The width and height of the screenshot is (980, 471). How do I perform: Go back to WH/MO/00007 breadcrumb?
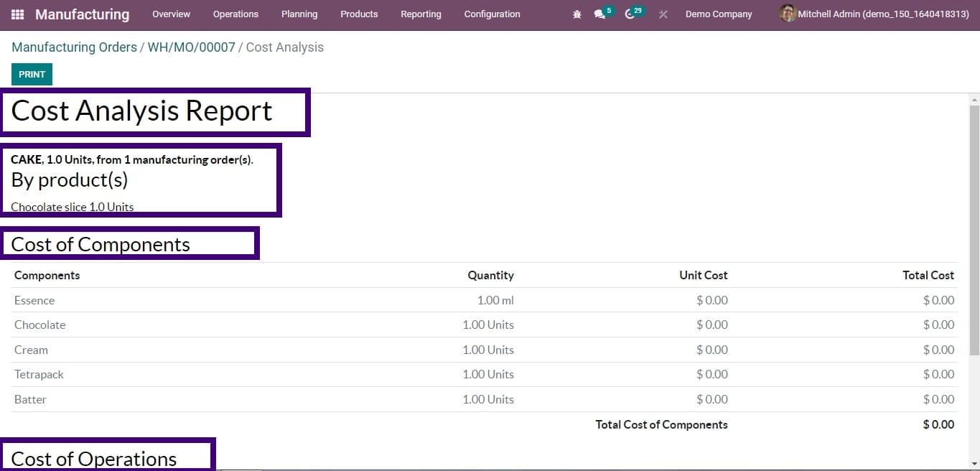pyautogui.click(x=192, y=47)
